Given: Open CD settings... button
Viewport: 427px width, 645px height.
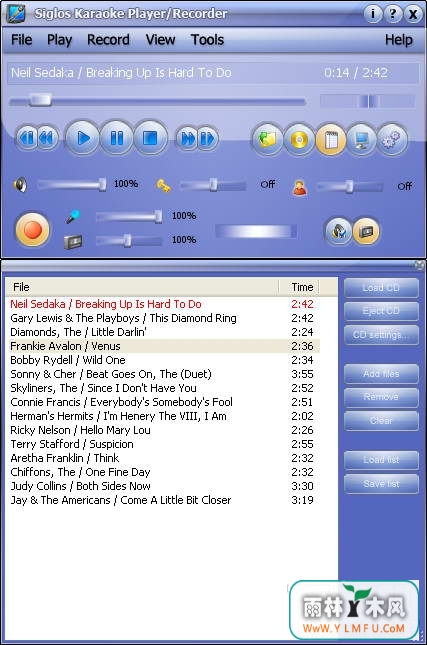Looking at the screenshot, I should pyautogui.click(x=381, y=335).
